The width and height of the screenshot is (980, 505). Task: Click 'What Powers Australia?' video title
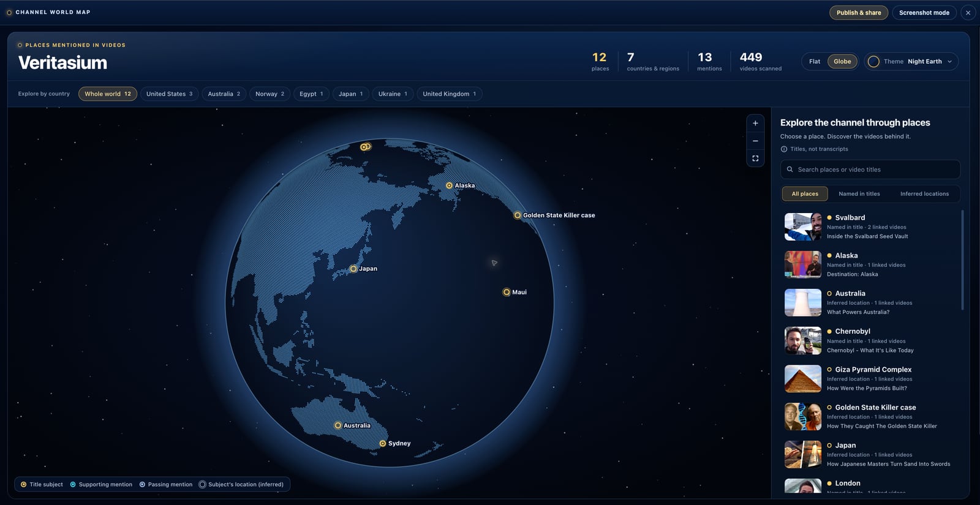pyautogui.click(x=858, y=312)
